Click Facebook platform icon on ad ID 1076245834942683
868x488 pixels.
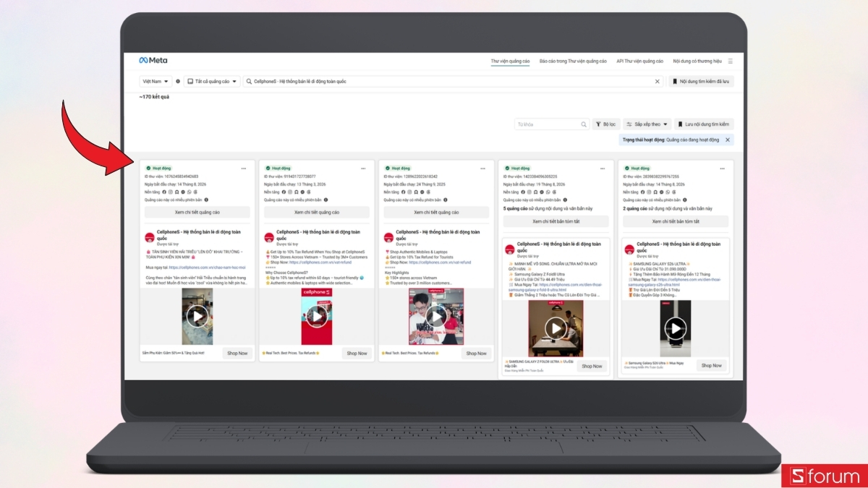tap(164, 192)
